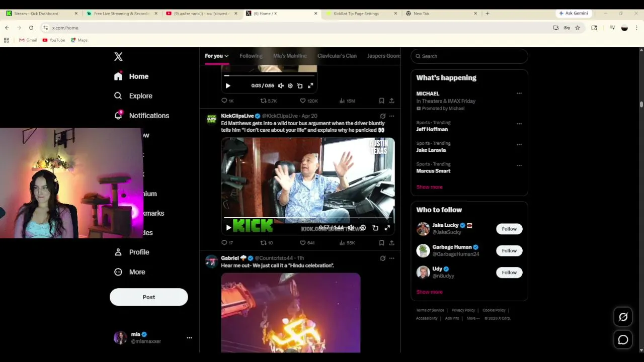The width and height of the screenshot is (644, 362).
Task: Like the KickClipsLive post with 641 likes
Action: point(307,243)
